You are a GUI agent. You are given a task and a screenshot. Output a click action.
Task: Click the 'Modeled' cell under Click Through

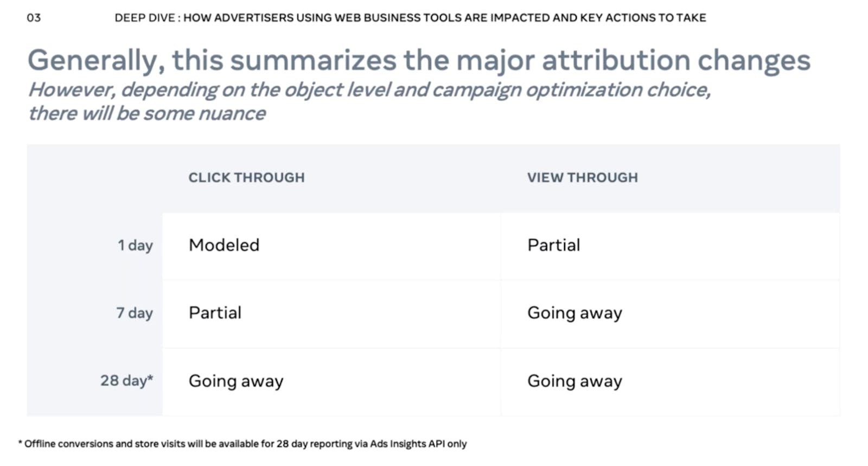[224, 245]
